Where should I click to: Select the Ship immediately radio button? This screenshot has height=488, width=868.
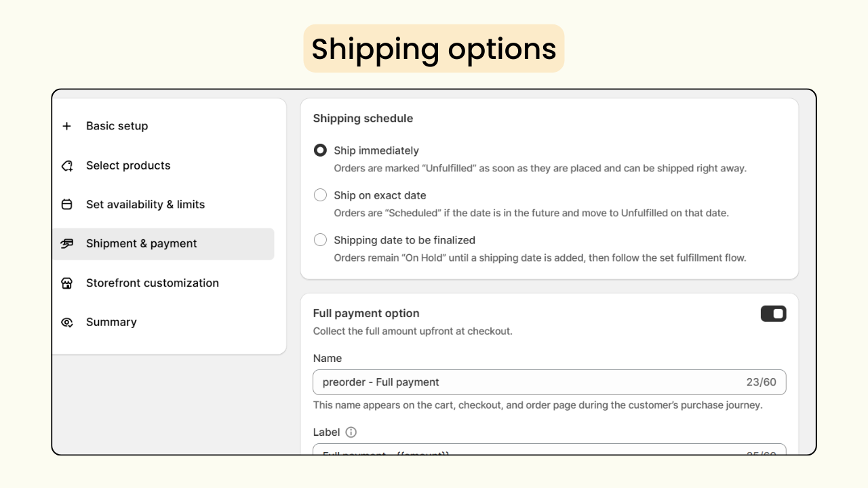tap(320, 150)
